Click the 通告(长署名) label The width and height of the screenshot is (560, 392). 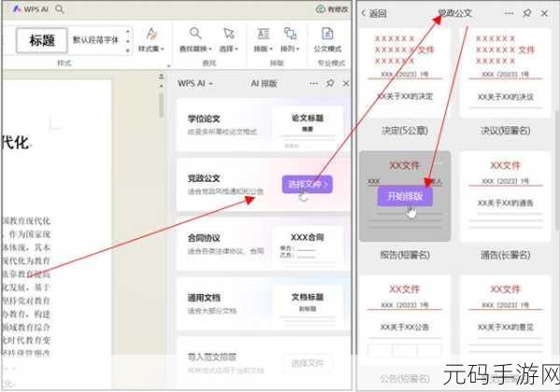pos(505,255)
